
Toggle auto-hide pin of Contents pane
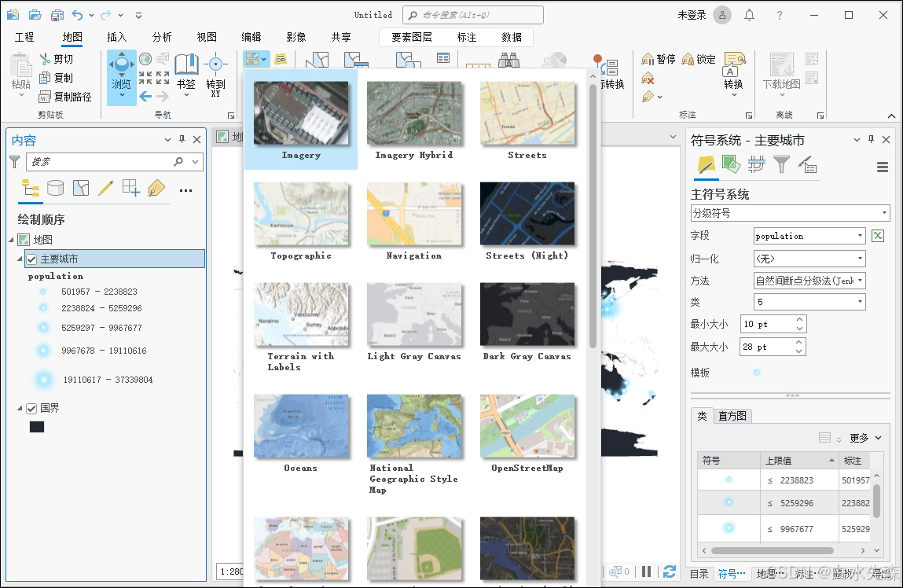click(x=182, y=139)
